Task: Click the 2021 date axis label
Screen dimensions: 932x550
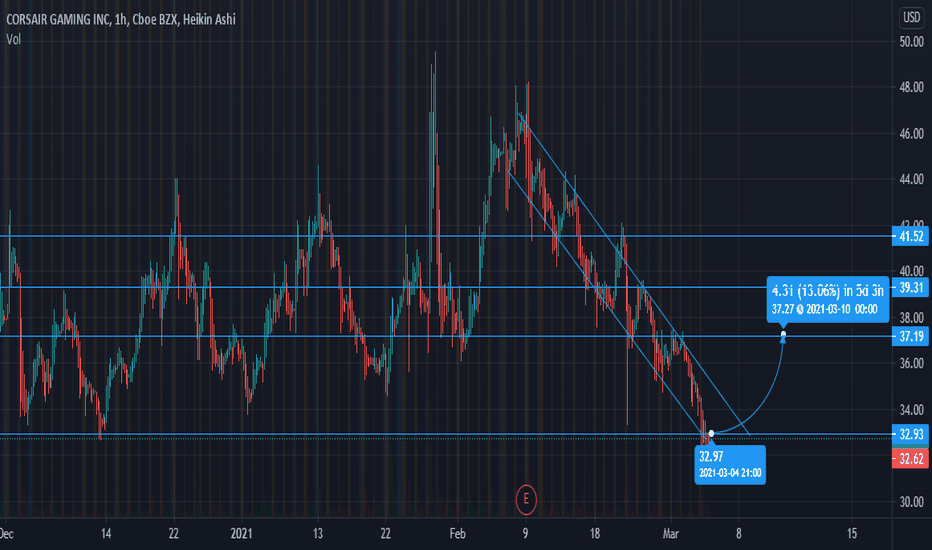Action: [x=241, y=533]
